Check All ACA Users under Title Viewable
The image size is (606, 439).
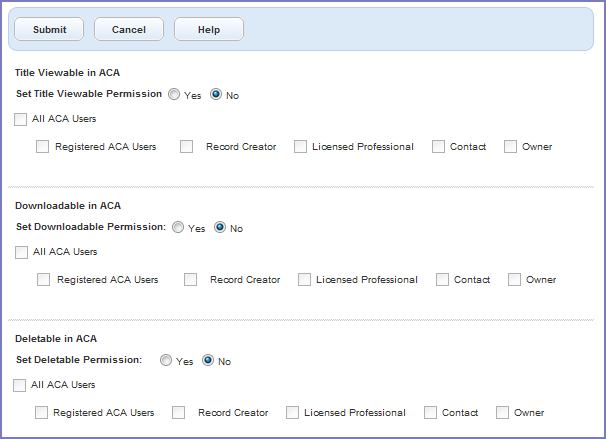pos(21,120)
